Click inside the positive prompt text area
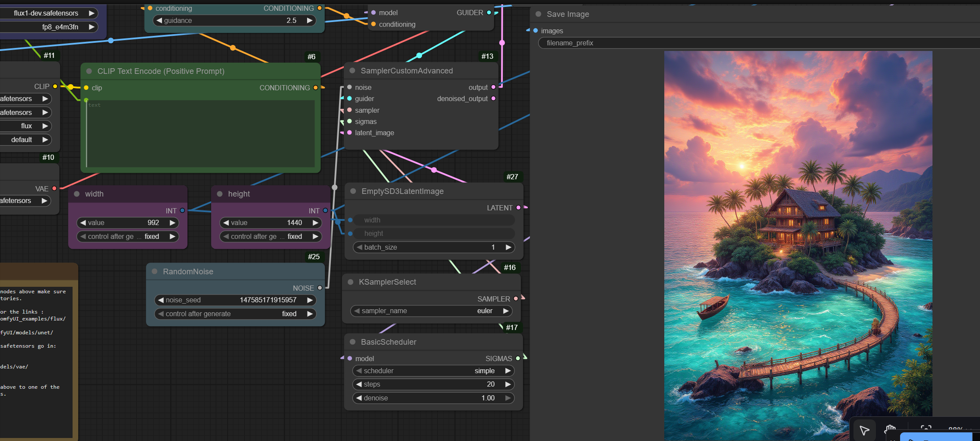The width and height of the screenshot is (980, 441). (x=200, y=134)
